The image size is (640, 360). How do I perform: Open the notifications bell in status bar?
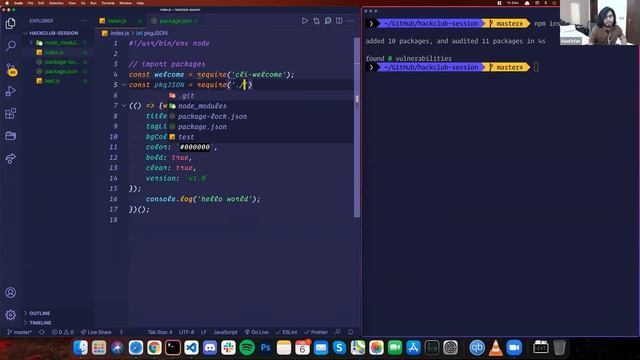point(350,332)
